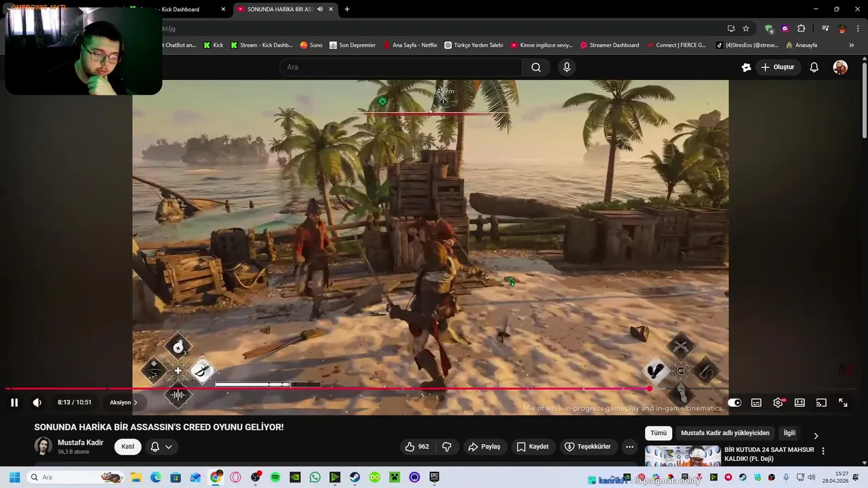
Task: Close the Kick Dashboard tab
Action: pyautogui.click(x=223, y=9)
